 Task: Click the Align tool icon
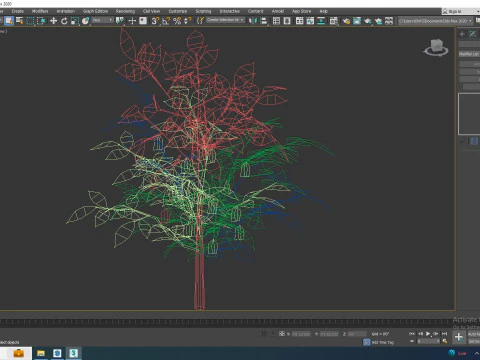[x=264, y=21]
